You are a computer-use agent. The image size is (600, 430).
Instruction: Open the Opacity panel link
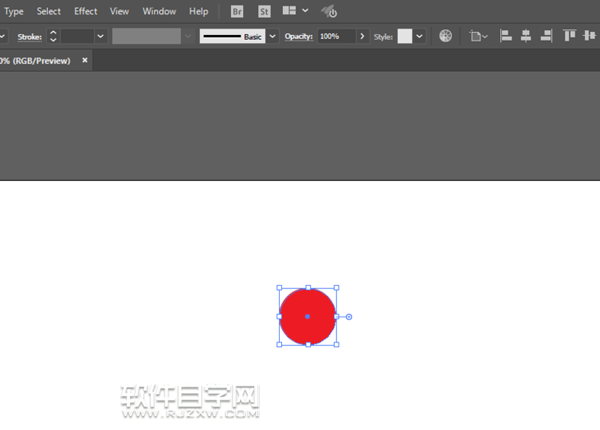coord(298,36)
